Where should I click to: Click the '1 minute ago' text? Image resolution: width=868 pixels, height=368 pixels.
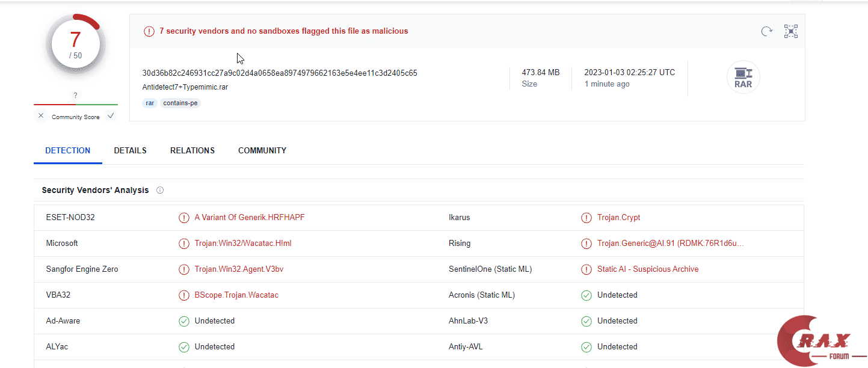click(607, 84)
